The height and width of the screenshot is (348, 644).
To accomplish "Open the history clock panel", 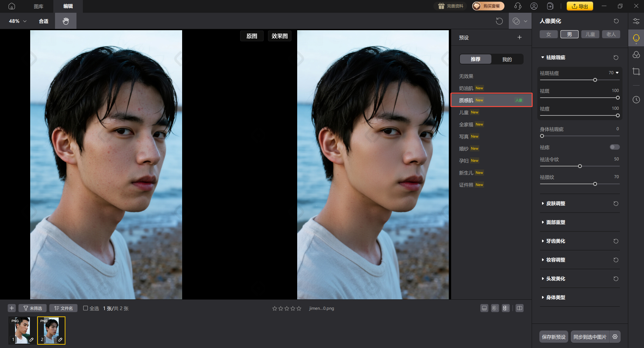I will click(x=636, y=100).
